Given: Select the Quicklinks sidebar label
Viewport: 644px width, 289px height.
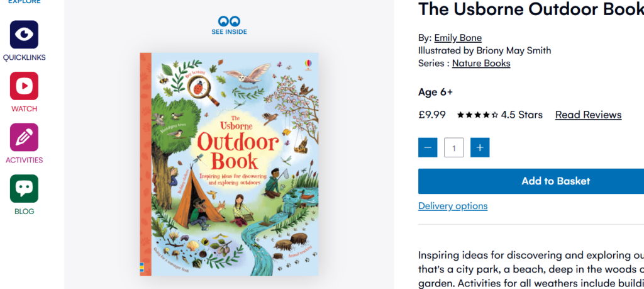Looking at the screenshot, I should [x=24, y=58].
